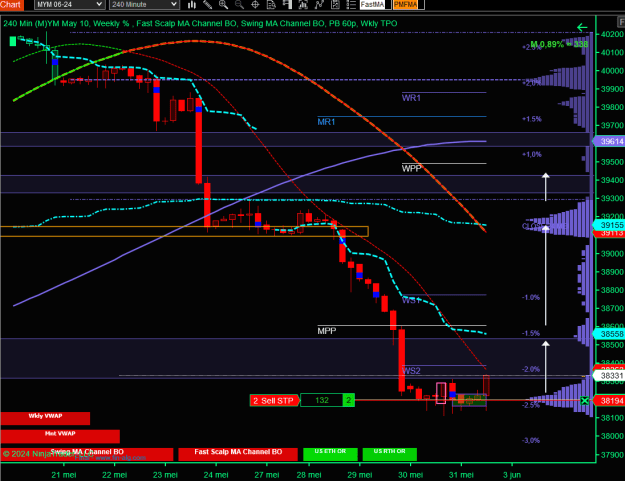Click the green 132 order box
This screenshot has width=625, height=481.
click(322, 400)
